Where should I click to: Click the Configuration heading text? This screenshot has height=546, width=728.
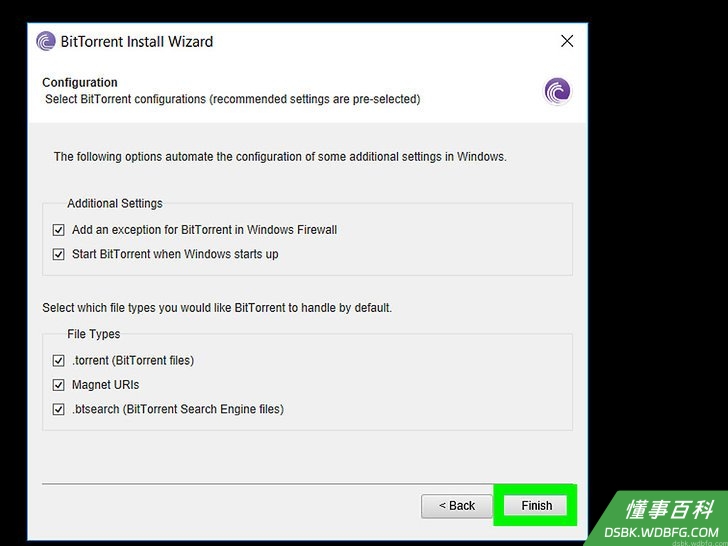coord(80,83)
